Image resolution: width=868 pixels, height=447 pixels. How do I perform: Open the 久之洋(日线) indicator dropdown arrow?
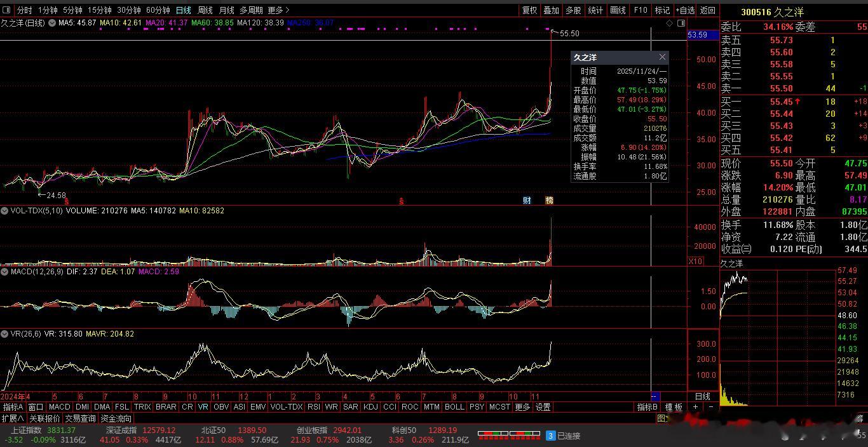tap(51, 23)
